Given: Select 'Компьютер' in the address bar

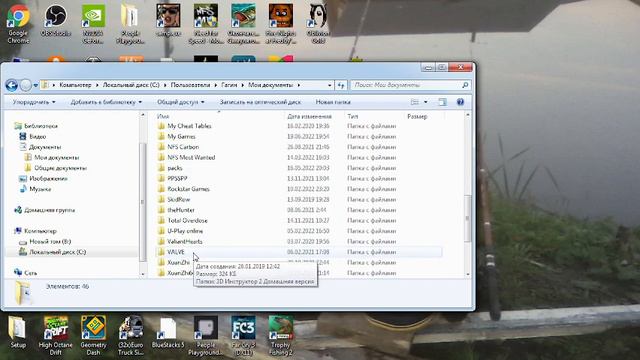Looking at the screenshot, I should click(75, 85).
